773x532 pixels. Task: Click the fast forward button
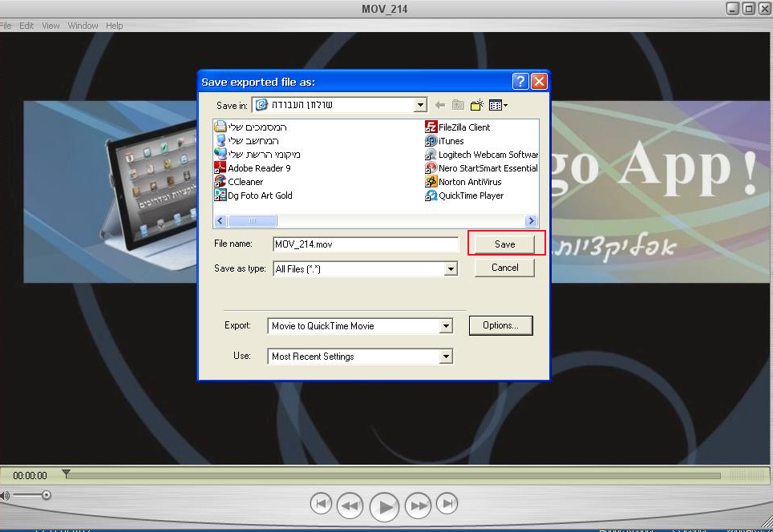pos(418,506)
